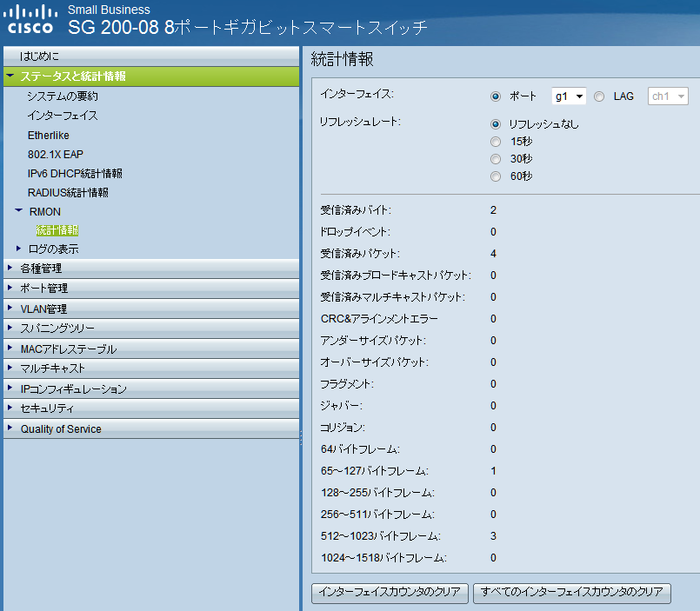Expand the MACアドレステーブル menu

151,349
